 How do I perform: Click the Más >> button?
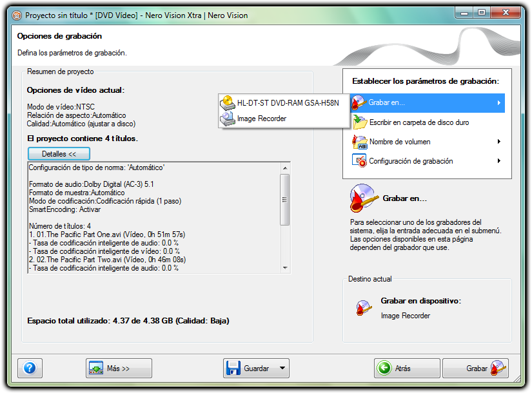(x=119, y=368)
